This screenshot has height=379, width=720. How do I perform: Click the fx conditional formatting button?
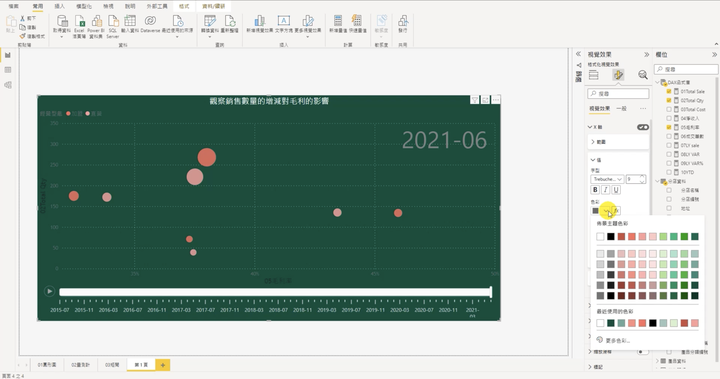(616, 210)
